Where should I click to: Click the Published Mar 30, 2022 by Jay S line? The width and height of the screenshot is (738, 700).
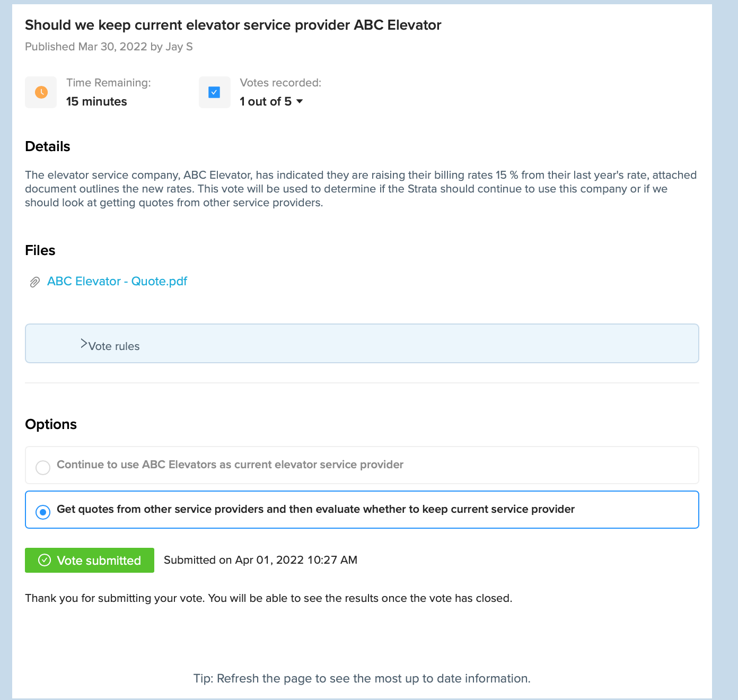click(x=109, y=47)
